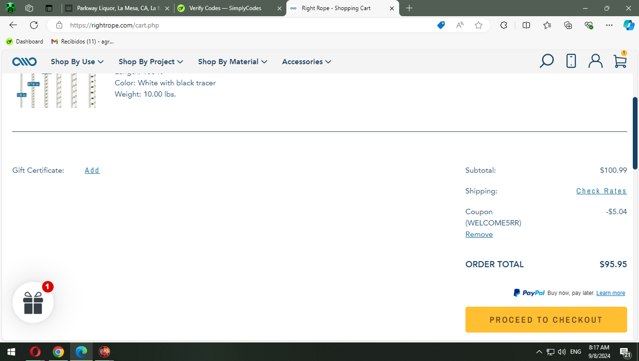This screenshot has height=361, width=639.
Task: Click the rope product thumbnail image
Action: [56, 90]
